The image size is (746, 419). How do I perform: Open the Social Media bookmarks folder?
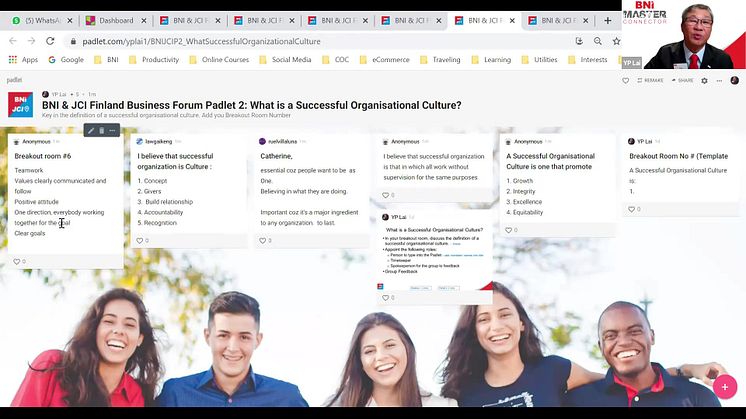pos(285,59)
